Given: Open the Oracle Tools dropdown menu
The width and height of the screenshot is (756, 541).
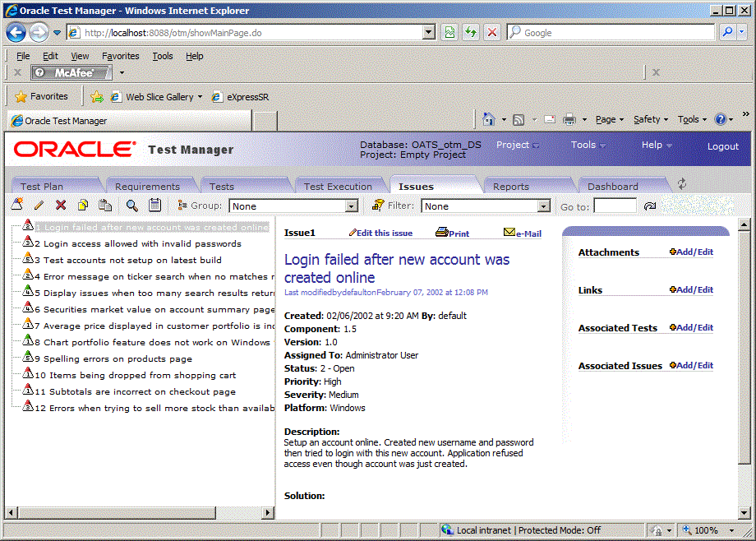Looking at the screenshot, I should click(588, 145).
